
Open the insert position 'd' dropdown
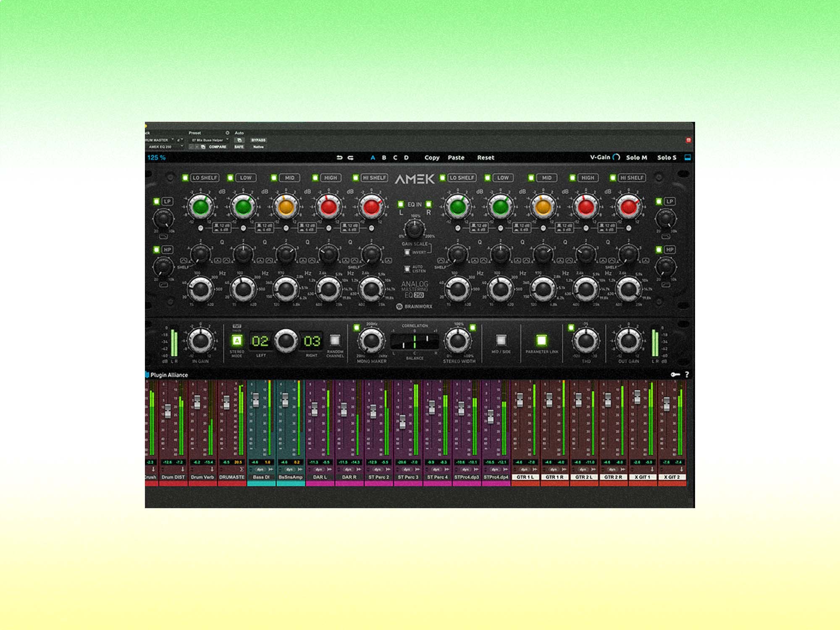click(180, 140)
